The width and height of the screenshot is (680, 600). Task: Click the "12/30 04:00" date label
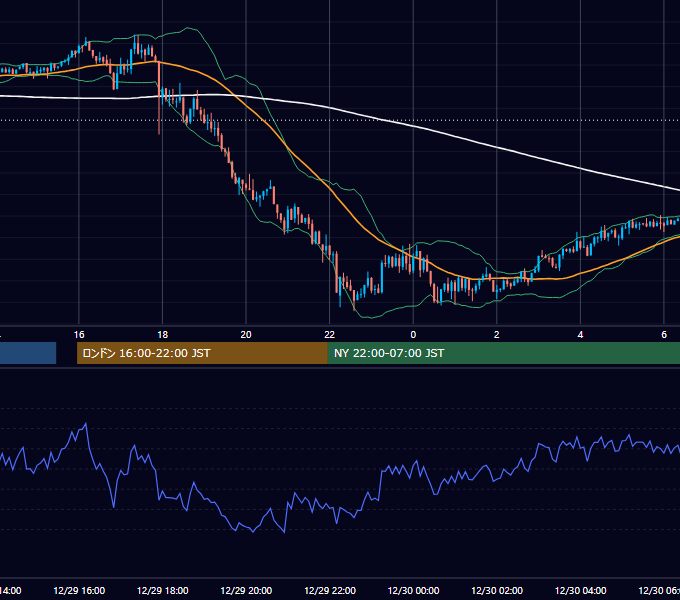pyautogui.click(x=580, y=590)
